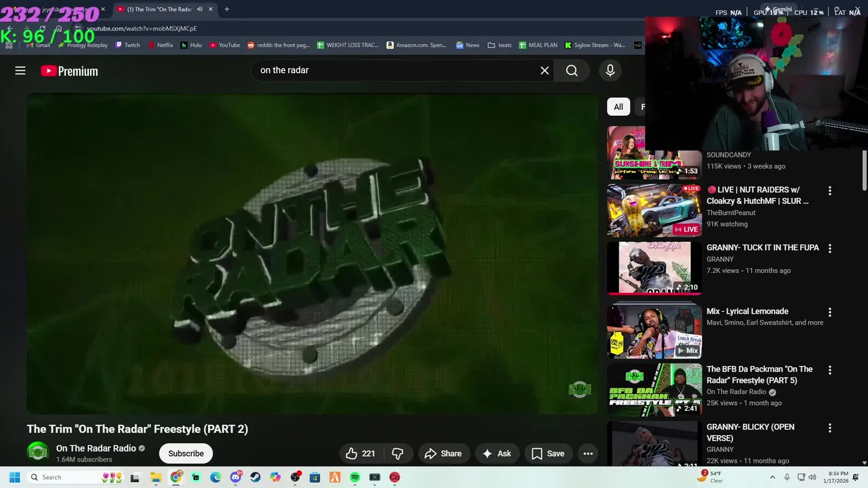Click the Windows taskbar Search box

pyautogui.click(x=76, y=477)
